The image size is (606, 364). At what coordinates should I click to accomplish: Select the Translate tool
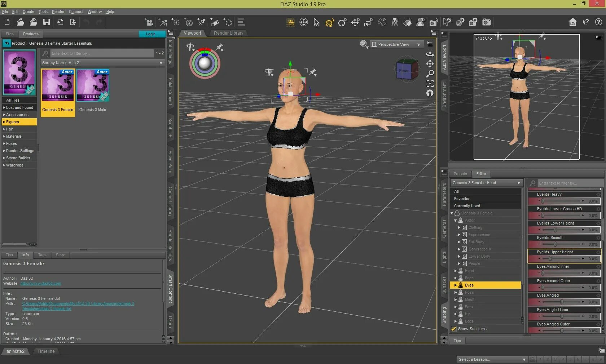click(355, 22)
